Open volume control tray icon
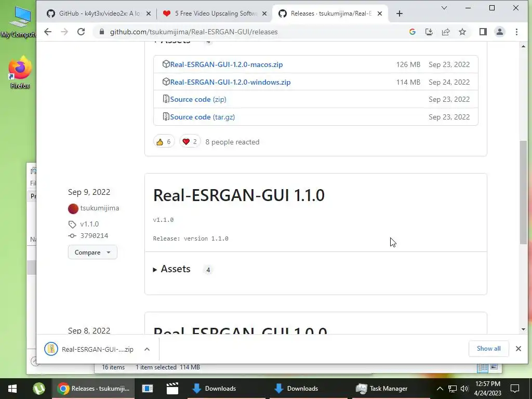This screenshot has height=399, width=532. pyautogui.click(x=464, y=389)
